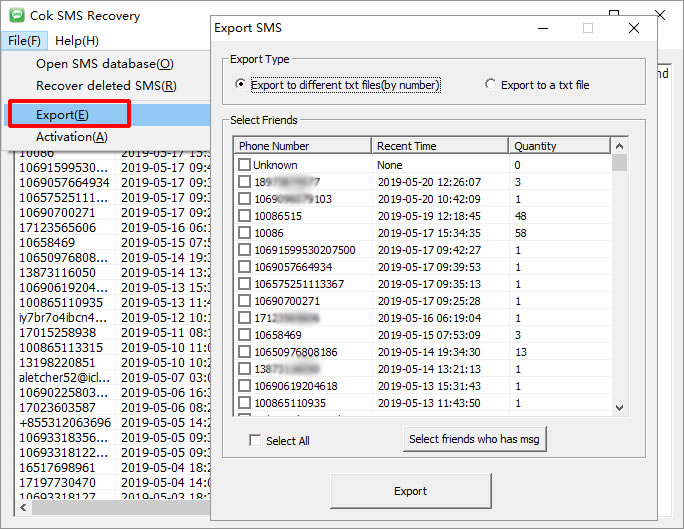
Task: Check the box for number 10658469
Action: (245, 335)
